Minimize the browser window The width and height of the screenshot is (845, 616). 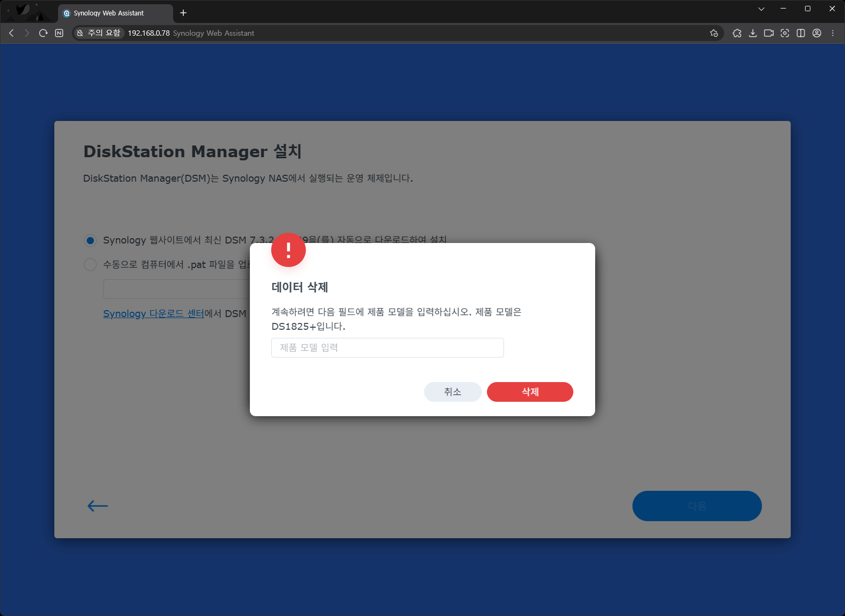783,9
